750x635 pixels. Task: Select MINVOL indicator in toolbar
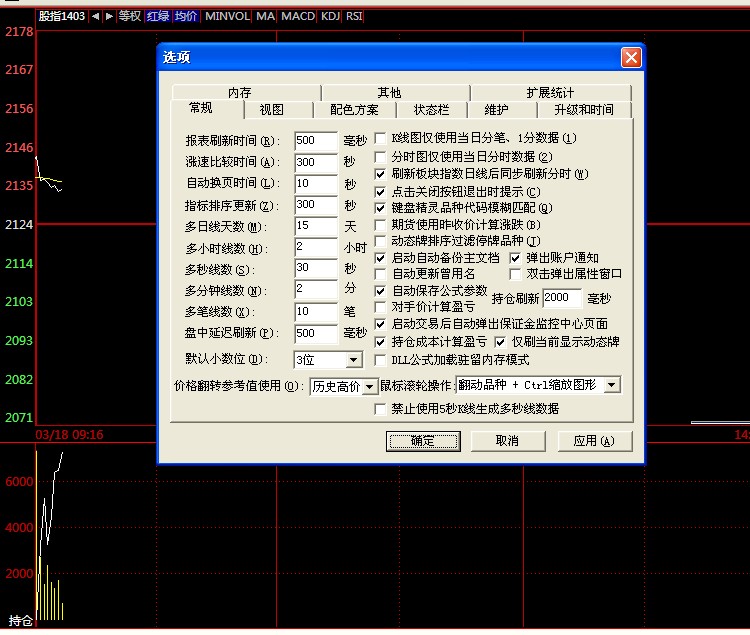[227, 16]
